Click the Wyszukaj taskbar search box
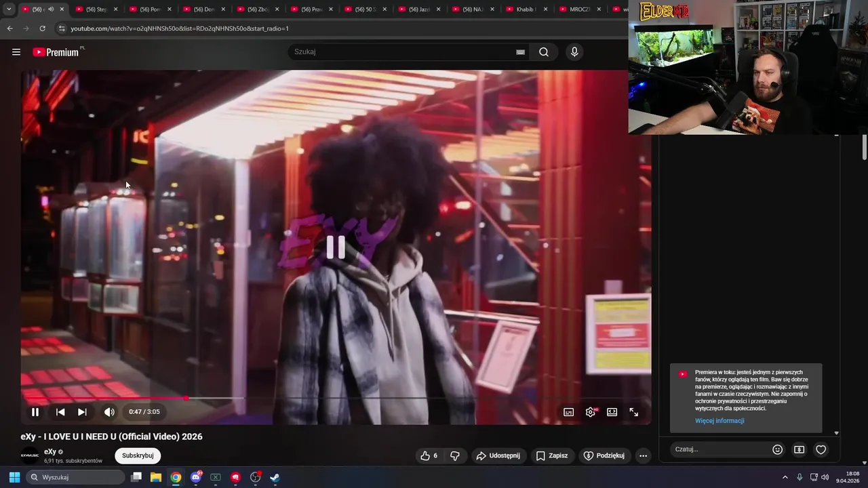 [x=75, y=477]
